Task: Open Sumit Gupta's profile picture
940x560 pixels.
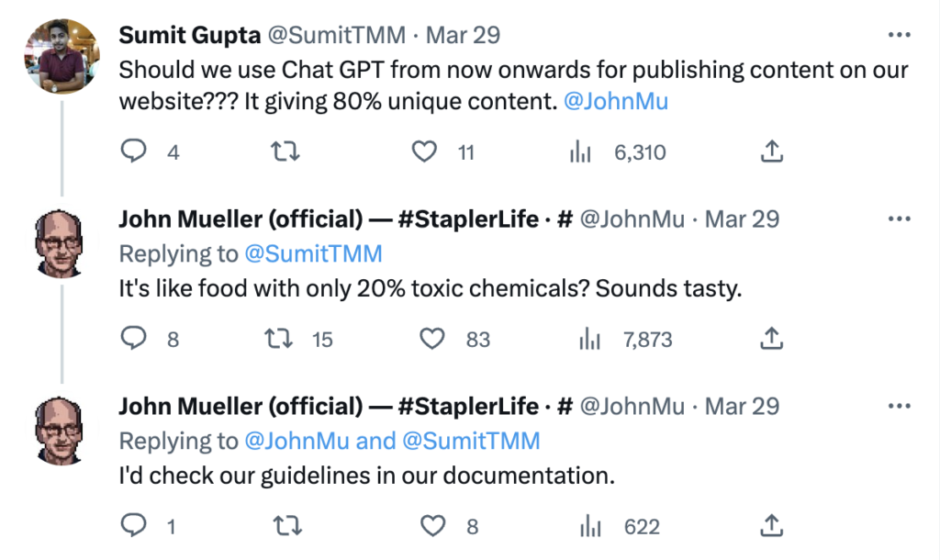Action: coord(62,56)
